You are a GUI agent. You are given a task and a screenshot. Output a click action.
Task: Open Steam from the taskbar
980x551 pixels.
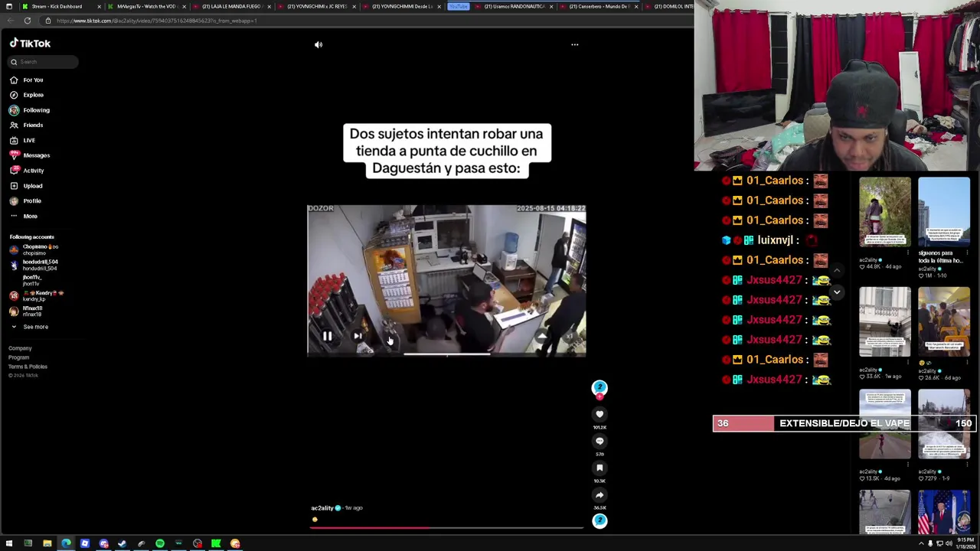pyautogui.click(x=122, y=544)
